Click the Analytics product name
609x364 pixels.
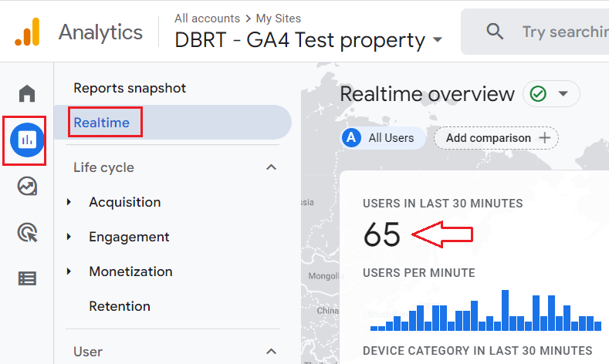[100, 32]
